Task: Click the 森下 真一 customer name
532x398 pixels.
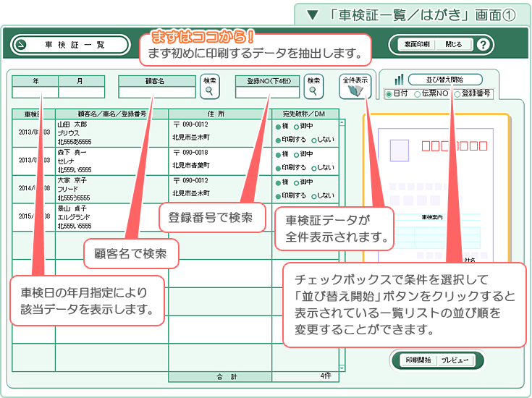Action: (72, 153)
